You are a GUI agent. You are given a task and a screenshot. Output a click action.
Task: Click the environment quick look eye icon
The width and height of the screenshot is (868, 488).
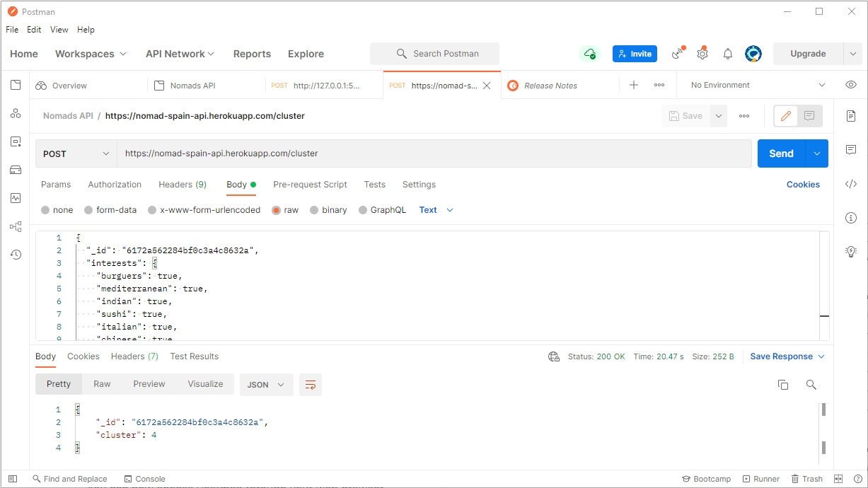851,85
